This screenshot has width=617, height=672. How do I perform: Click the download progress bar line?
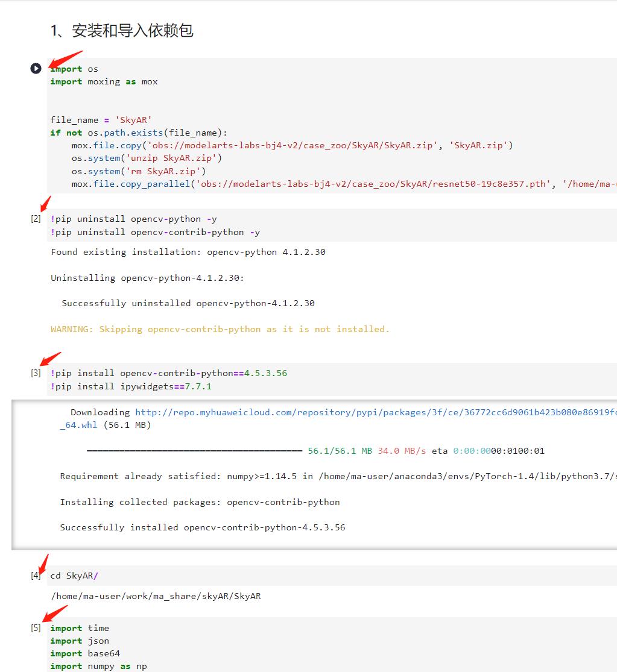point(194,451)
